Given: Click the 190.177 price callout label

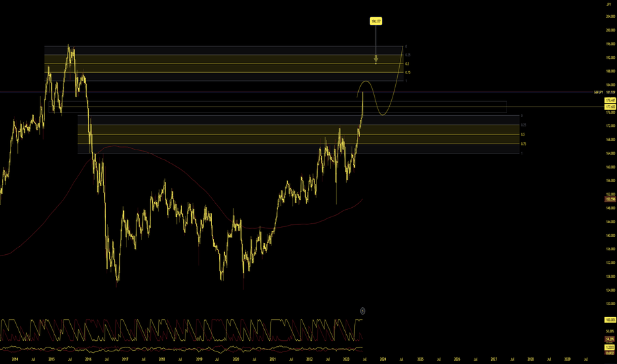Looking at the screenshot, I should pyautogui.click(x=376, y=21).
